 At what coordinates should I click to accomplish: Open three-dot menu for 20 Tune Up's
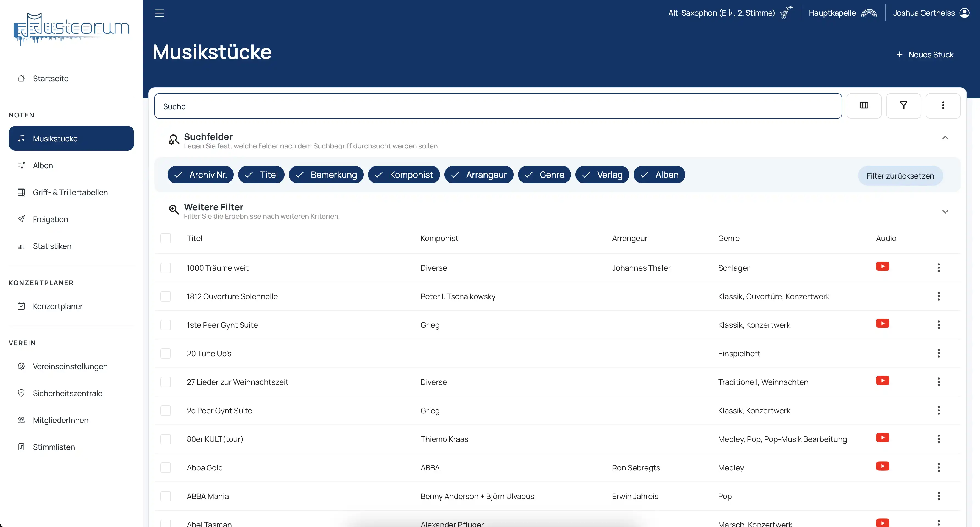pyautogui.click(x=939, y=353)
